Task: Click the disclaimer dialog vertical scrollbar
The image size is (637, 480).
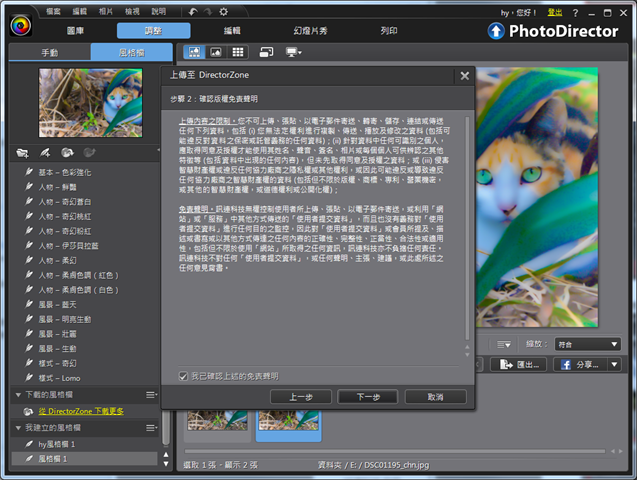Action: (x=467, y=228)
